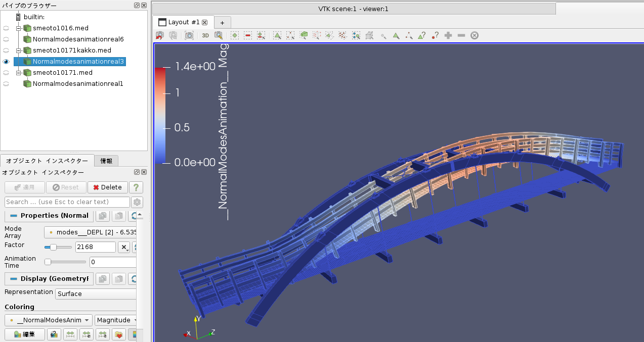Show smeoto1016.med via its eye icon

click(6, 28)
